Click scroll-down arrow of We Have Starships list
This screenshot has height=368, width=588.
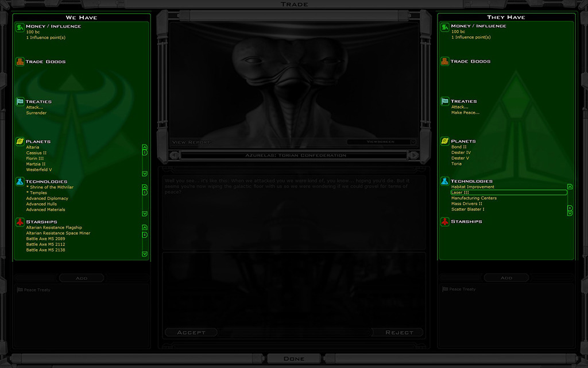click(145, 254)
